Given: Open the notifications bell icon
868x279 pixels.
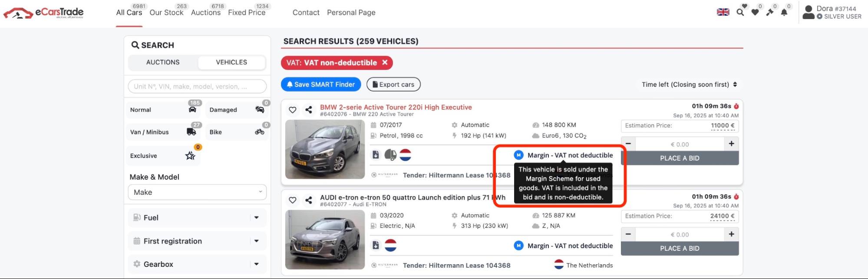Looking at the screenshot, I should [x=784, y=12].
